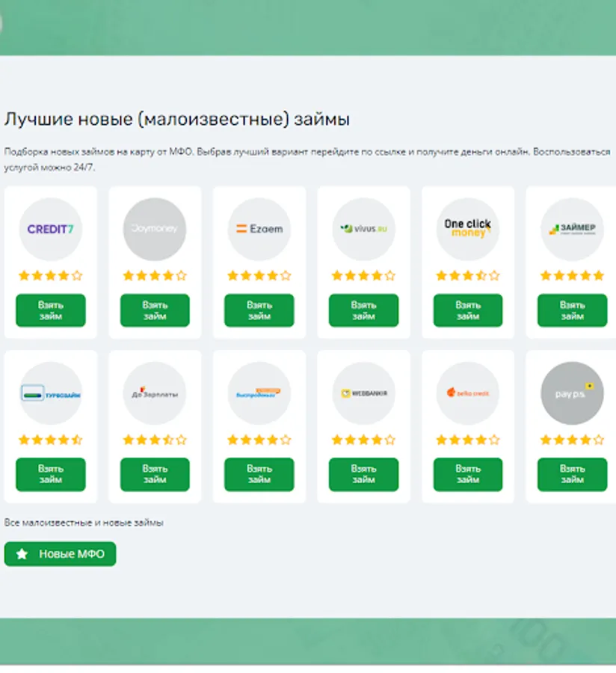Click the star rating under vivus.ru
Image resolution: width=616 pixels, height=673 pixels.
364,275
